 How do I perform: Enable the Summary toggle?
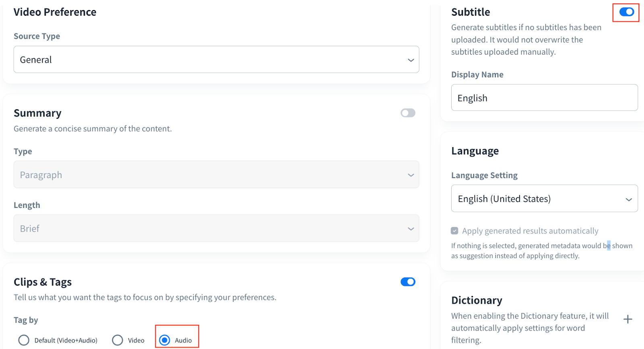pyautogui.click(x=408, y=113)
